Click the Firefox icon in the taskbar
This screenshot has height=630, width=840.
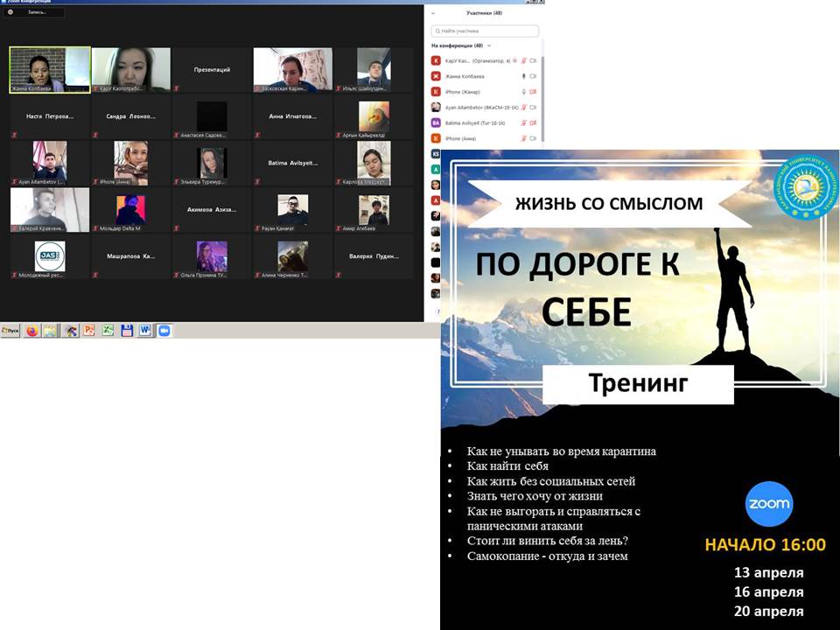pyautogui.click(x=32, y=331)
